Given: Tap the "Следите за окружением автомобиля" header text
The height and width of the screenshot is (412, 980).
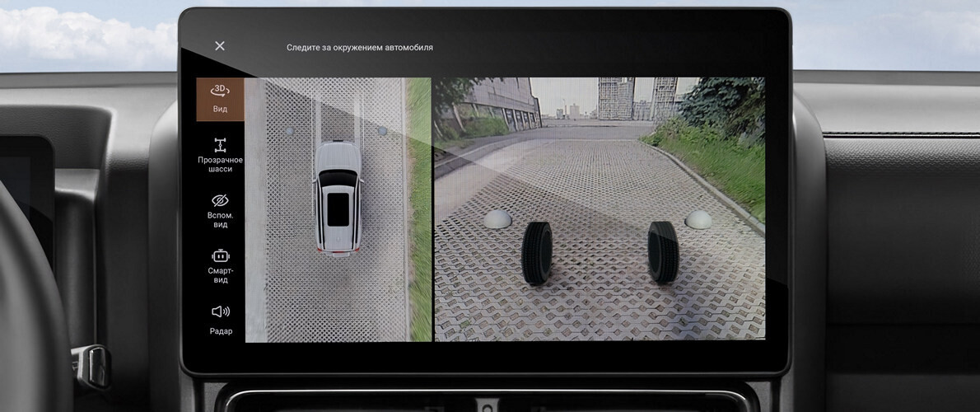Looking at the screenshot, I should coord(359,48).
